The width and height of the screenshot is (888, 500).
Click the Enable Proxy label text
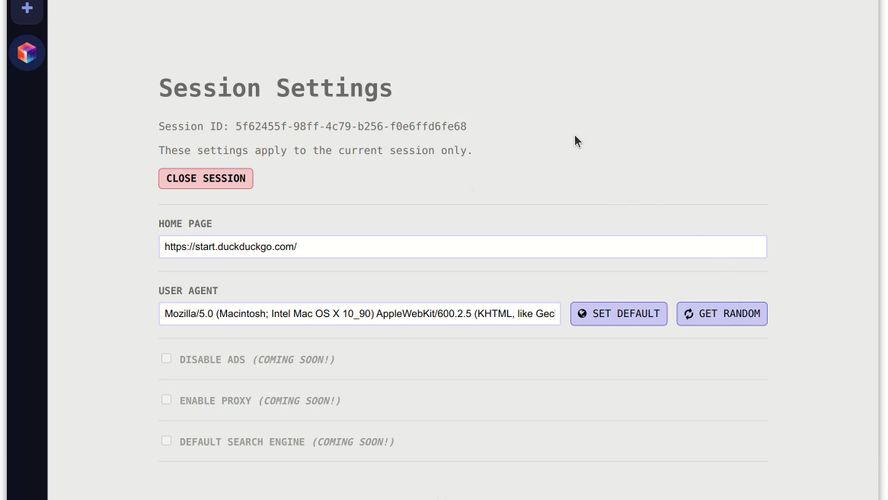coord(215,401)
